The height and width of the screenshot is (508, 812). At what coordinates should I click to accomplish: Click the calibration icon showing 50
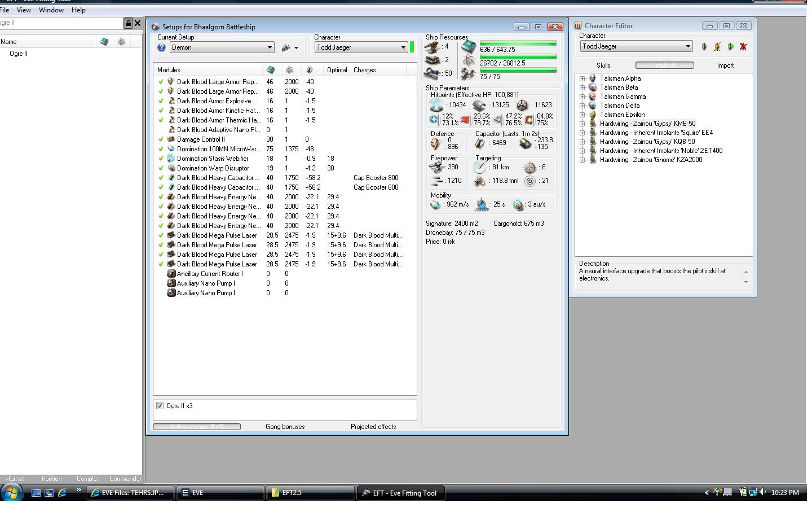(x=433, y=73)
